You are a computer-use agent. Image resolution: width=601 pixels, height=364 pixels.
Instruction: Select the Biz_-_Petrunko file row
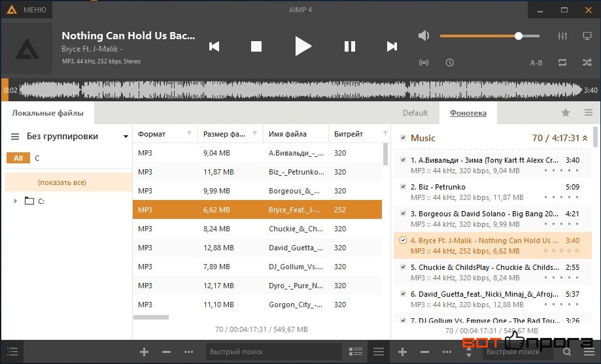tap(257, 172)
